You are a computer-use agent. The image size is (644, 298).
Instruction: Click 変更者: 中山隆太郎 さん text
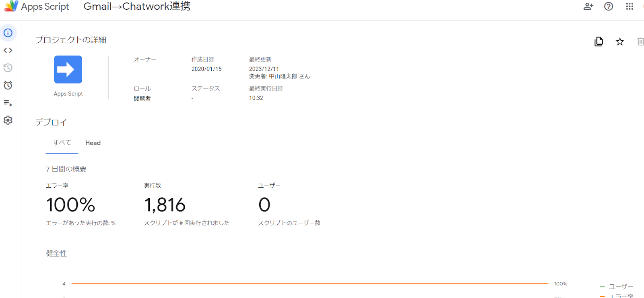(279, 76)
